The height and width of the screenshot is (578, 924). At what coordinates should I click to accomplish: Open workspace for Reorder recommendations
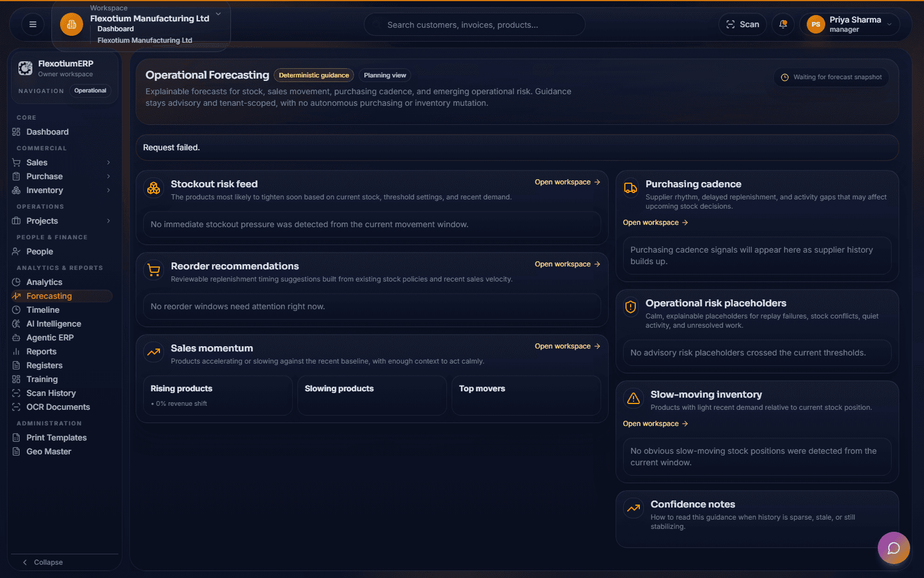click(x=567, y=264)
